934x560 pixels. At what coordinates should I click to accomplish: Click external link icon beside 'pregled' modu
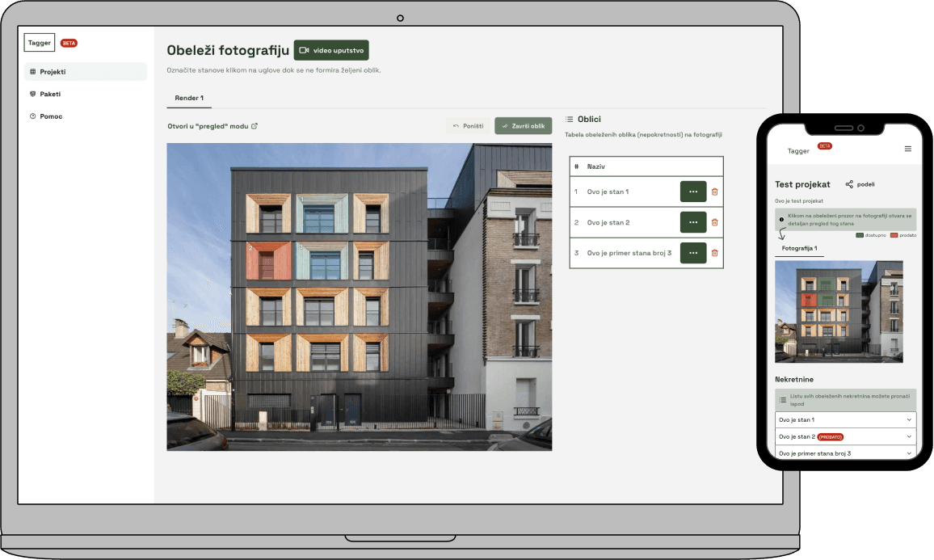[255, 126]
